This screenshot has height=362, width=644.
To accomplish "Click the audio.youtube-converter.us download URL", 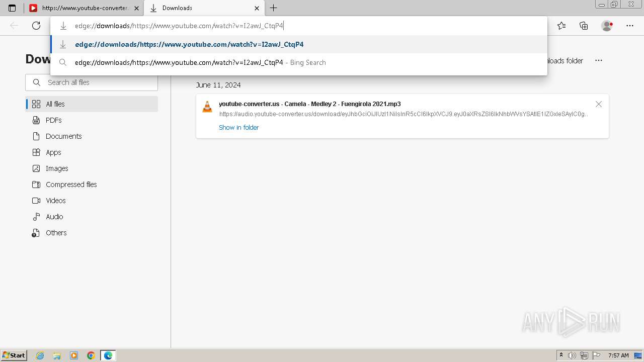I will [404, 114].
